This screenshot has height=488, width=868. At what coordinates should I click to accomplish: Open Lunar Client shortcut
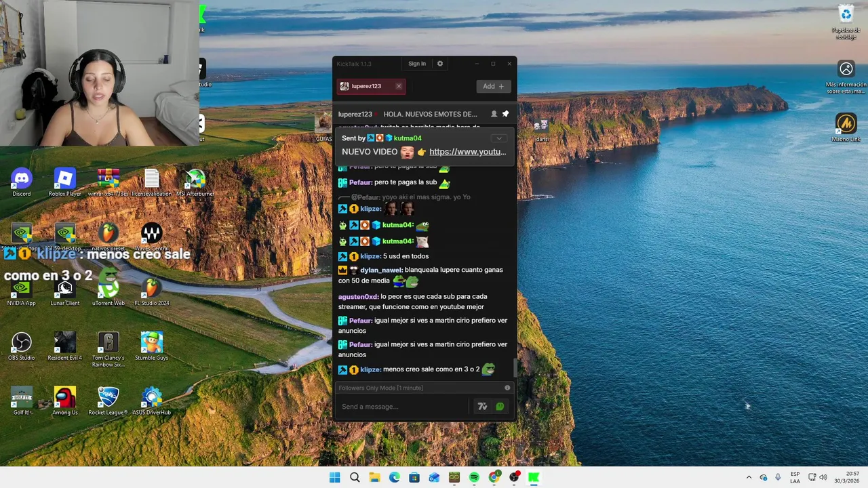[x=64, y=292]
